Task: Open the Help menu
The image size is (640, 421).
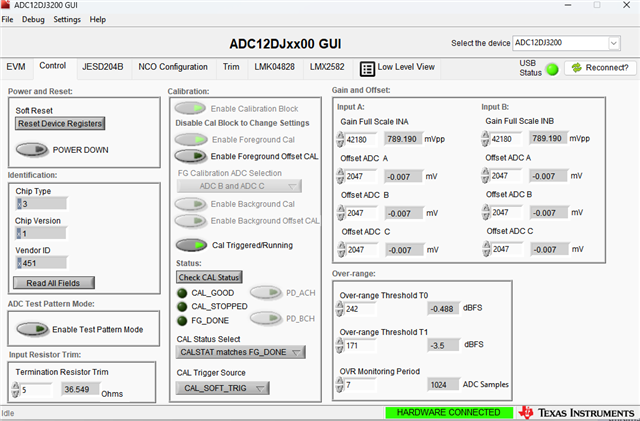Action: 98,19
